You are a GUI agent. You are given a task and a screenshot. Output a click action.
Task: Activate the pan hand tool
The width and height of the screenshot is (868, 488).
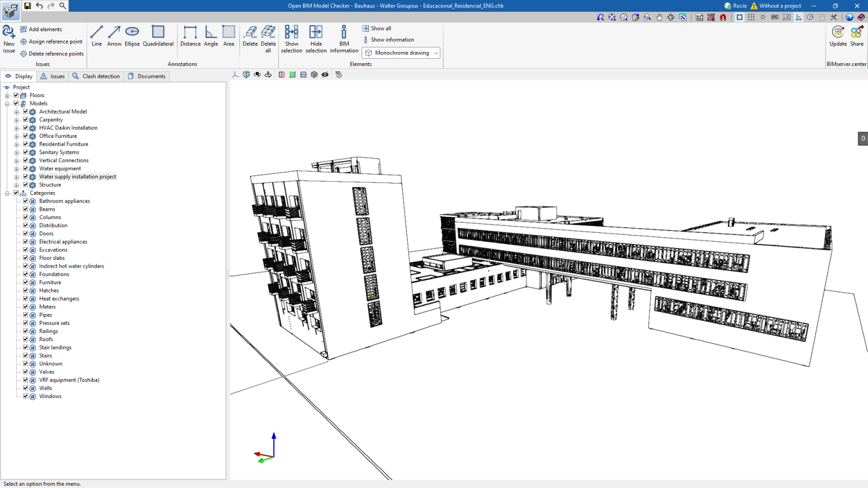coord(659,18)
